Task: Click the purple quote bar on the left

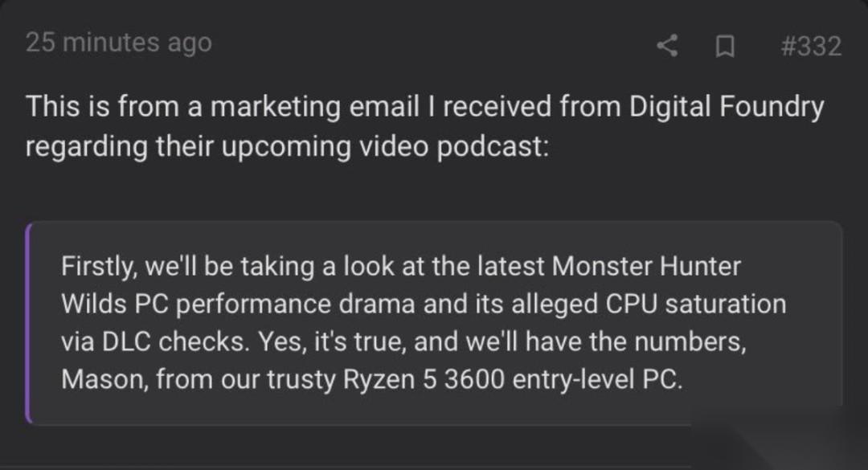Action: pos(29,323)
